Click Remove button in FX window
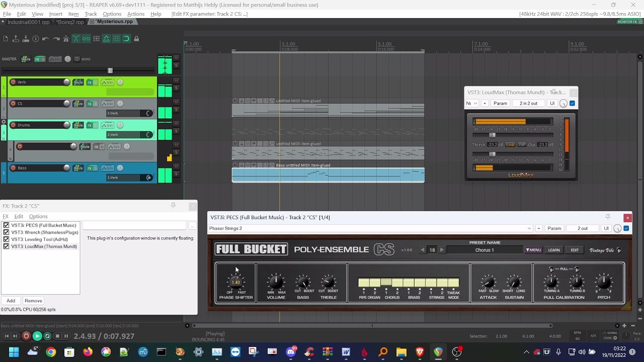Image resolution: width=644 pixels, height=362 pixels. 33,301
